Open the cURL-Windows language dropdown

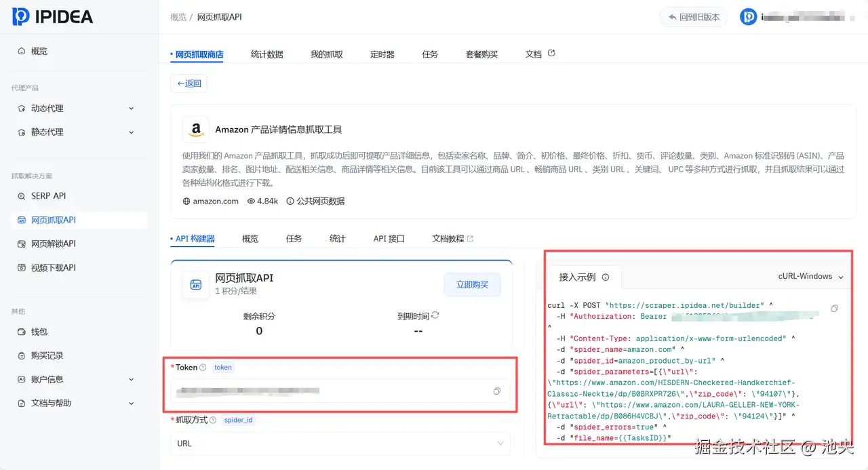point(810,277)
